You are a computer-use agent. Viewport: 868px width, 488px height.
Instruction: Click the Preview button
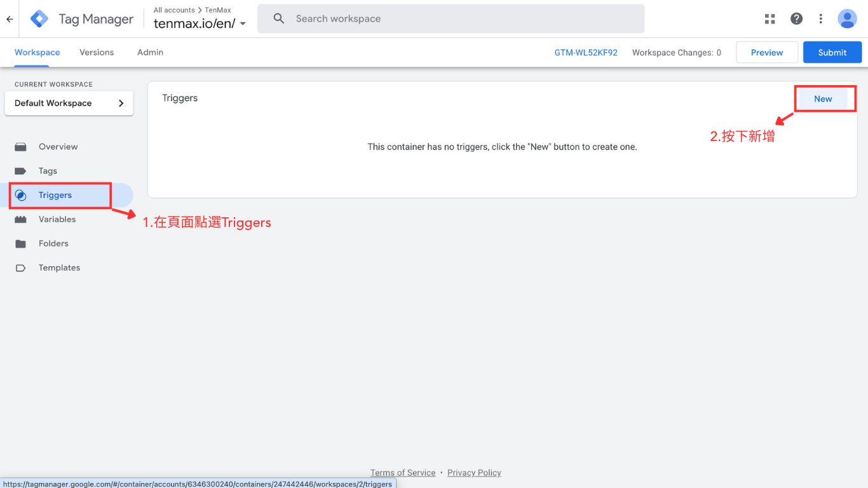pos(767,53)
